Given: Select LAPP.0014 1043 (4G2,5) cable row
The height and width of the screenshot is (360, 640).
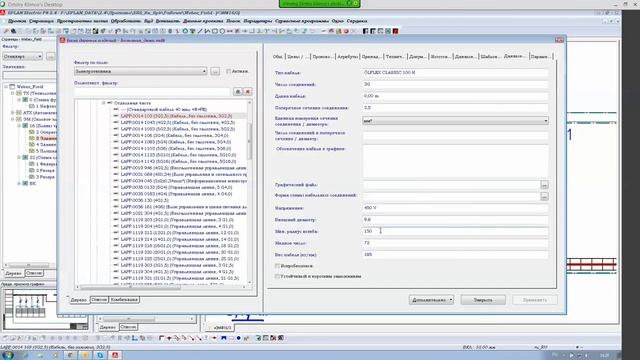Looking at the screenshot, I should click(x=178, y=122).
